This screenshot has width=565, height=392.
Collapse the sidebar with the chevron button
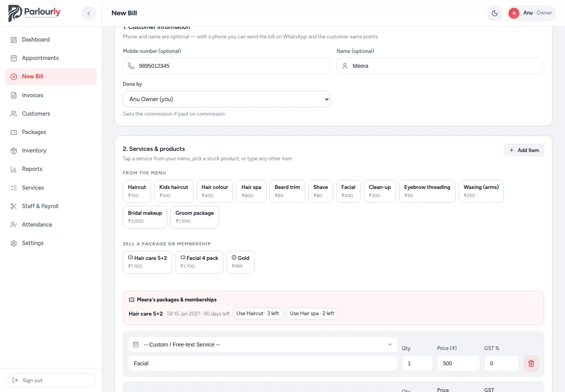click(x=89, y=13)
